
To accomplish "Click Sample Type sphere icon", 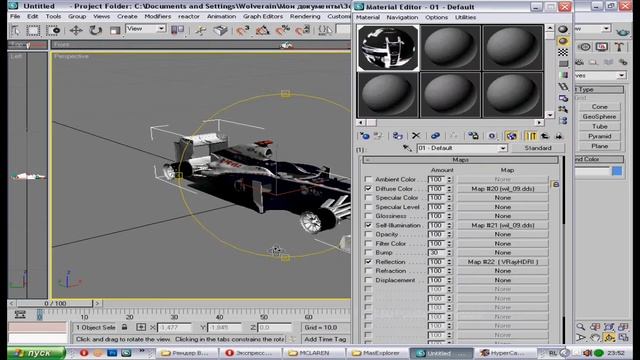I will pos(563,29).
